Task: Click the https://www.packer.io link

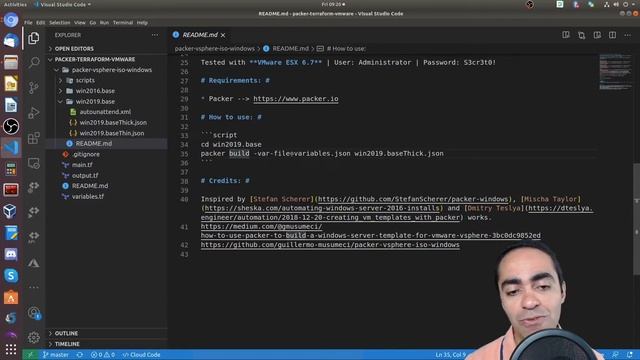Action: [x=296, y=99]
